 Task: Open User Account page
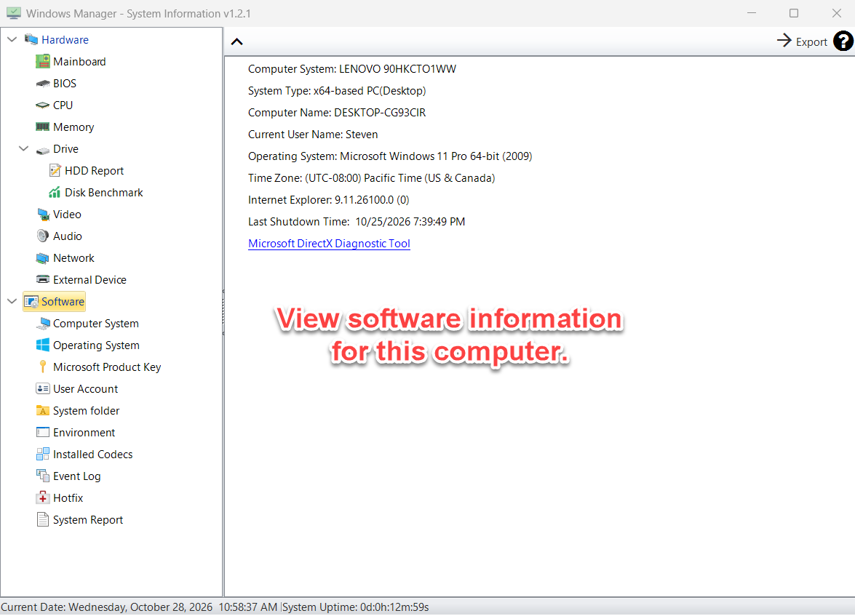click(x=86, y=388)
